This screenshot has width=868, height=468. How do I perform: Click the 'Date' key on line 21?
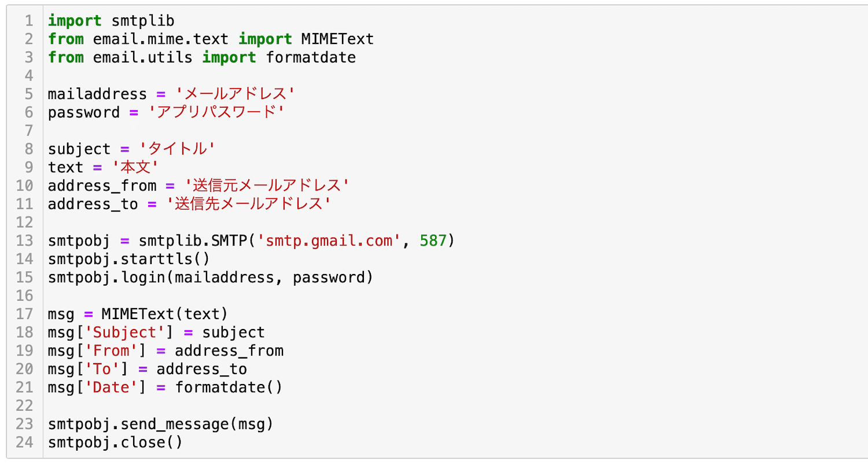tap(116, 387)
